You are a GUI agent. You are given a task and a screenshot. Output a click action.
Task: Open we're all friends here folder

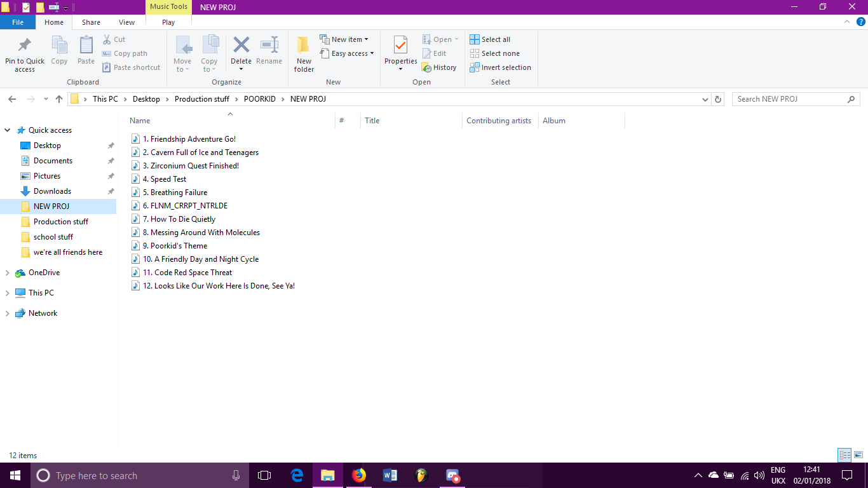[x=68, y=252]
